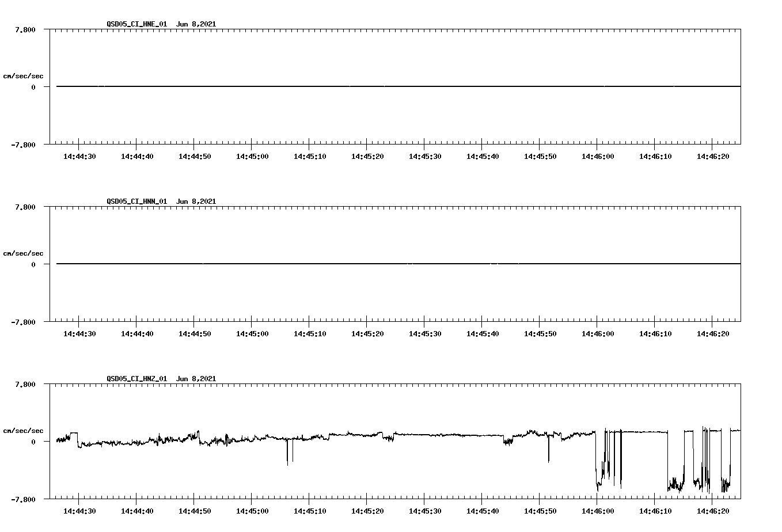Click the 14:44:40 time label under HNZ plot

[x=137, y=511]
